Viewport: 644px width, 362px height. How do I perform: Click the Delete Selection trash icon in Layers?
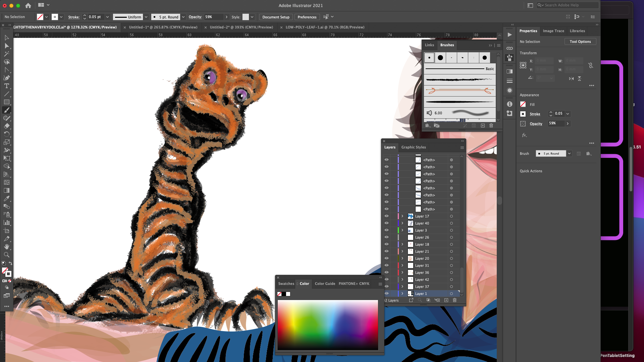point(455,300)
